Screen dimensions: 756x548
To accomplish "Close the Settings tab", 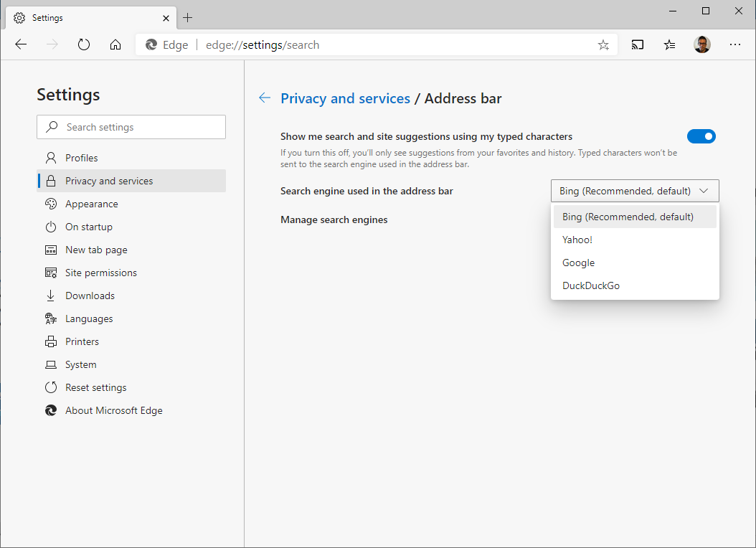I will click(166, 19).
